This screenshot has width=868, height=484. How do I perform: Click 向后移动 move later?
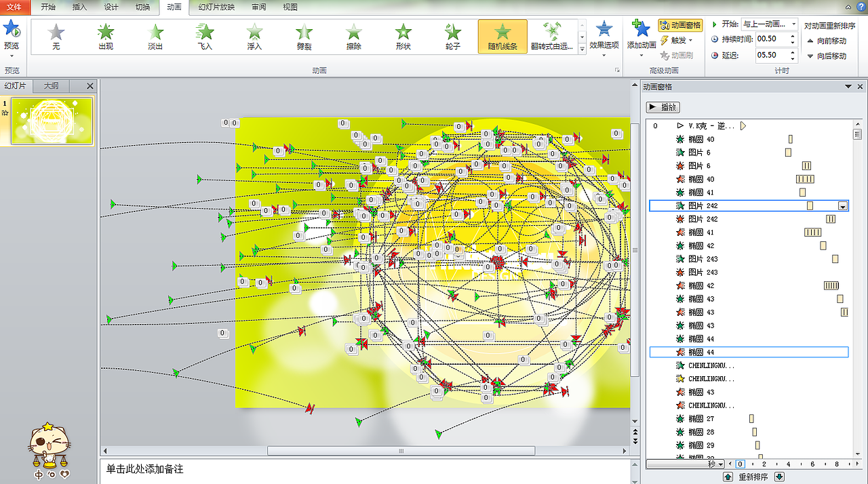pos(827,56)
